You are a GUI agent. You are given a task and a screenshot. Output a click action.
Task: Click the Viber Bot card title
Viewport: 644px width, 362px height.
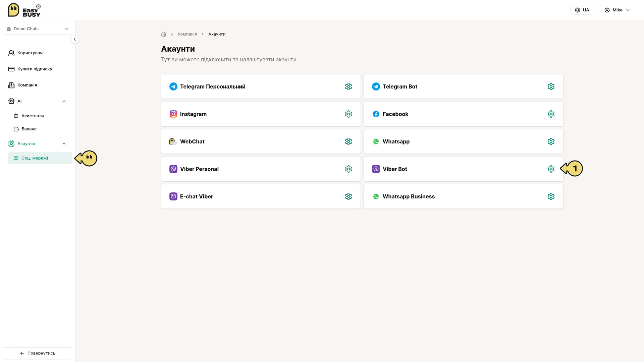395,169
